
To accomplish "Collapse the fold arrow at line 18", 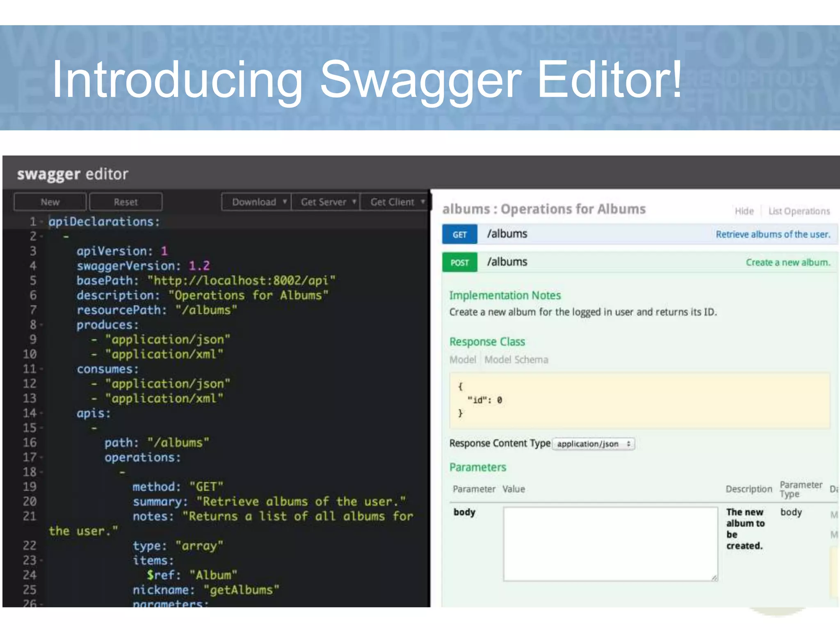I will (42, 472).
